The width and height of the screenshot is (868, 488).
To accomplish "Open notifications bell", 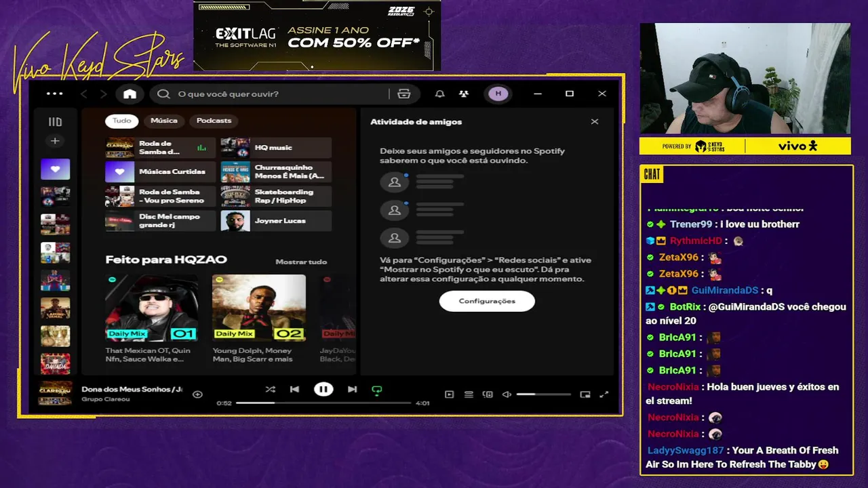I will 440,94.
